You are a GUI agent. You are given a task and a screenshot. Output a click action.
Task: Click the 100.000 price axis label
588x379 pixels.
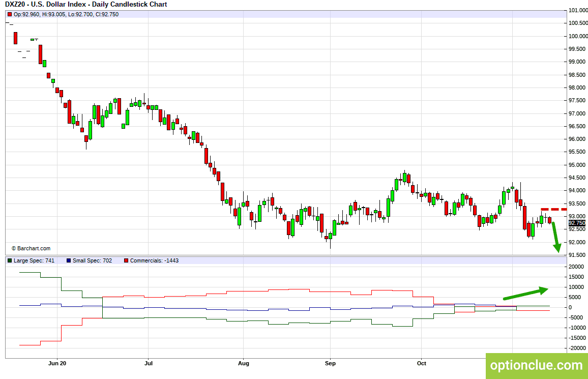click(578, 36)
